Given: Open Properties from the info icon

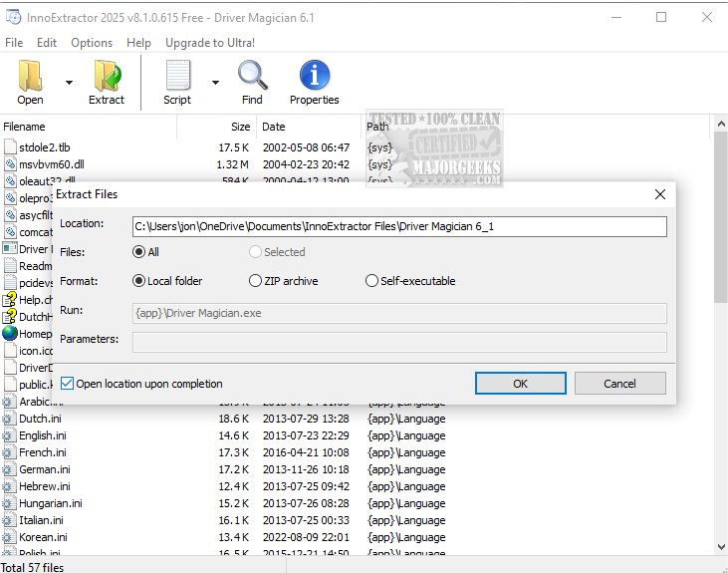Looking at the screenshot, I should (x=315, y=75).
